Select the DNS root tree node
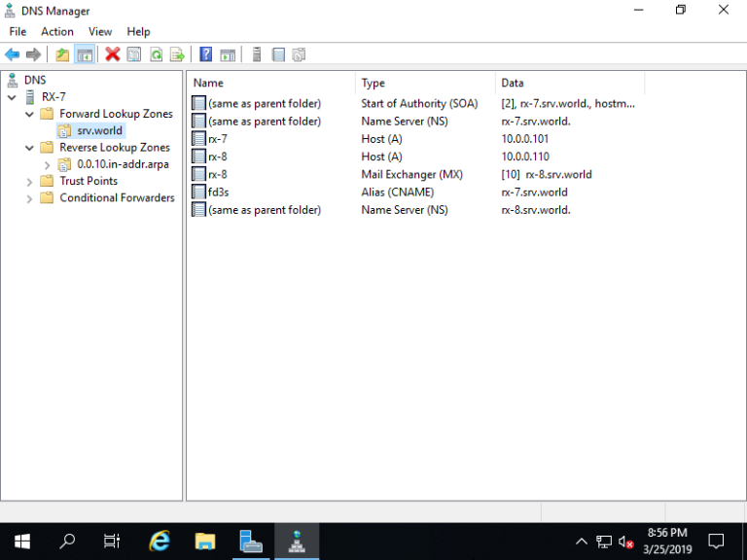The width and height of the screenshot is (747, 560). (35, 80)
